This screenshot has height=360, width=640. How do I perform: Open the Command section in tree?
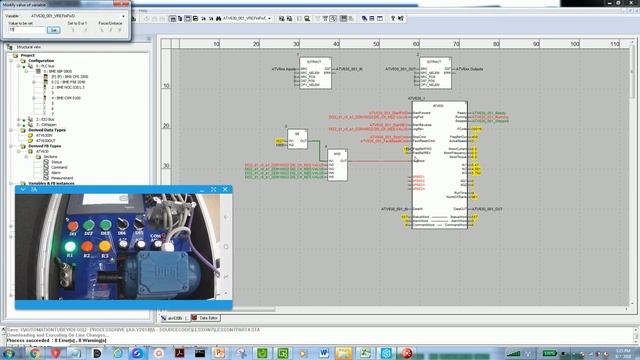point(59,167)
